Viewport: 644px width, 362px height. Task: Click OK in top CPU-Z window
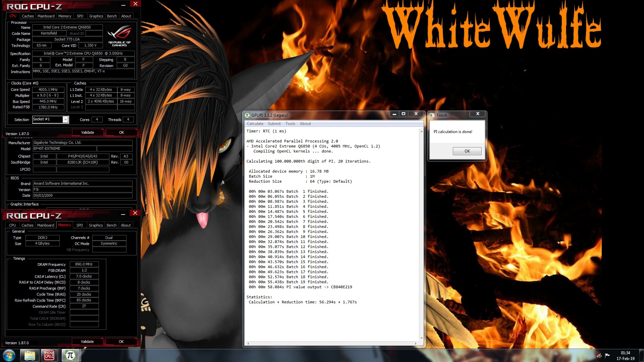pyautogui.click(x=121, y=132)
